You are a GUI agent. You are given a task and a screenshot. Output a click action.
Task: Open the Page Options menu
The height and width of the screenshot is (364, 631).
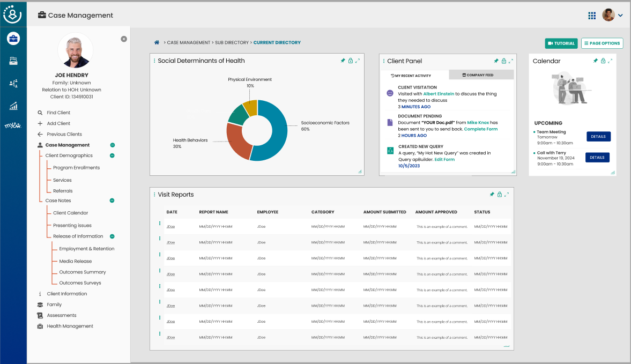(x=602, y=43)
